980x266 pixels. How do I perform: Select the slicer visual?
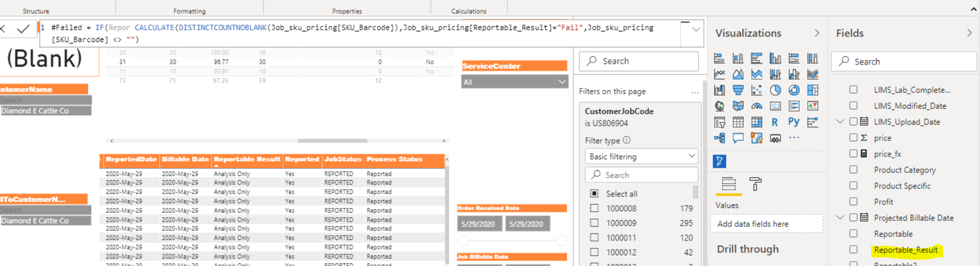(x=719, y=123)
